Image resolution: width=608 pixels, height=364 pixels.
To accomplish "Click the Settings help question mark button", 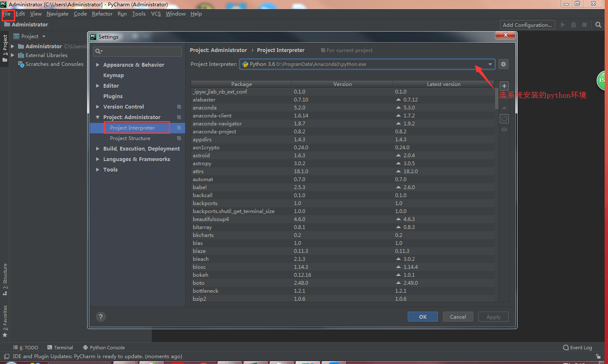I will (x=101, y=317).
